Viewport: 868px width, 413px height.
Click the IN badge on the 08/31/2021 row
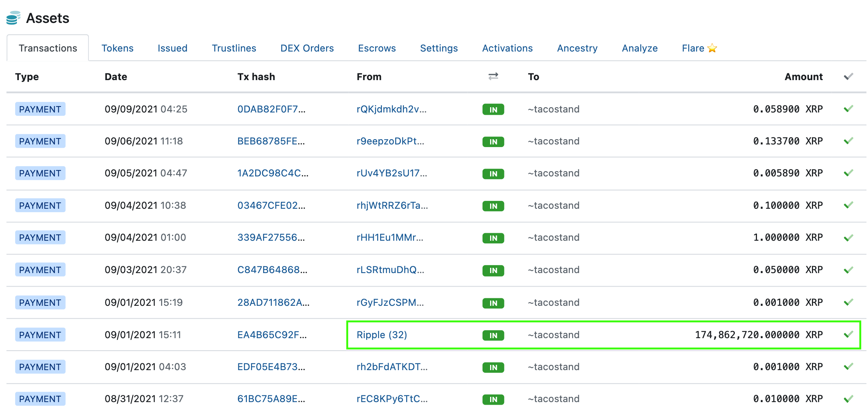pos(493,399)
